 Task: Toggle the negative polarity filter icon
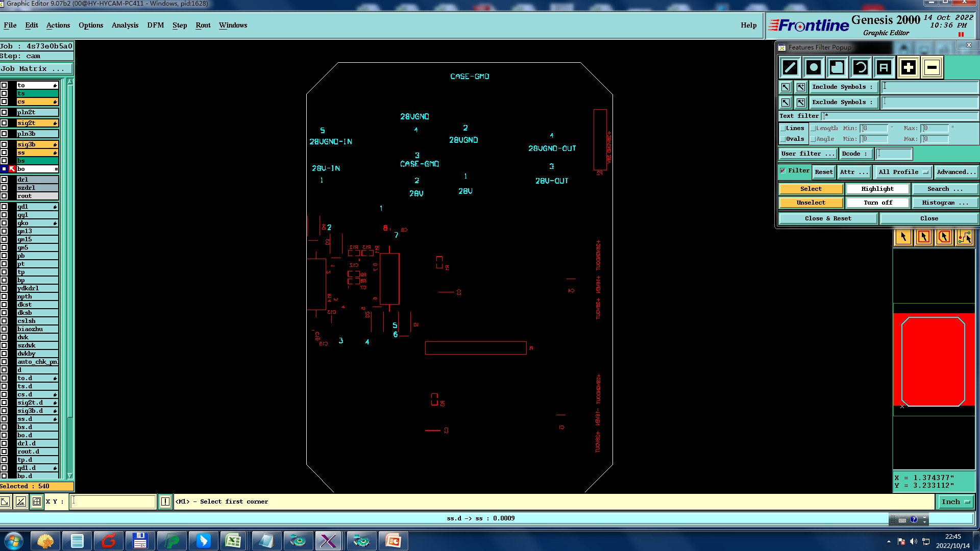(x=932, y=67)
